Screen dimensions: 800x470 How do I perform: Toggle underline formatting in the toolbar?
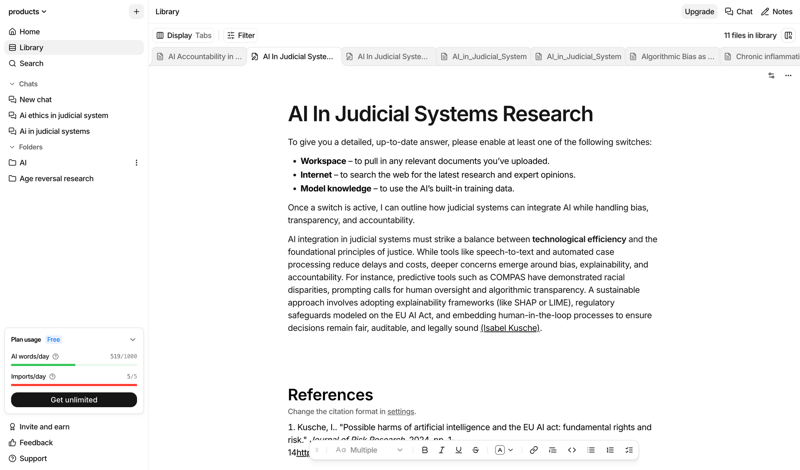click(x=459, y=450)
